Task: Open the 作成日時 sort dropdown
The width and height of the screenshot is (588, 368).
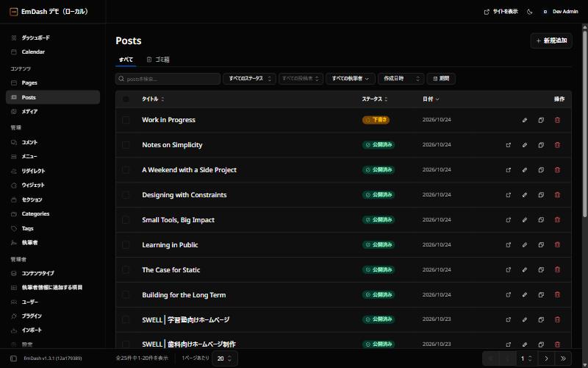Action: coord(401,79)
